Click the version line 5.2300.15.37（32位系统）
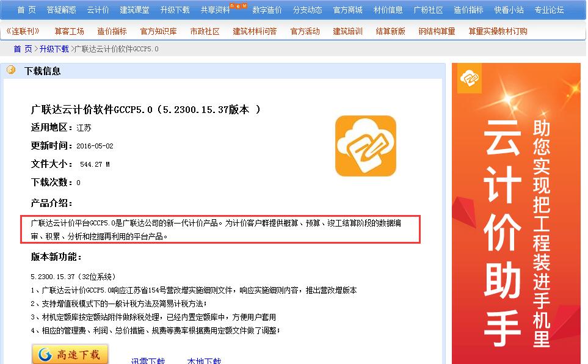This screenshot has width=588, height=364. coord(73,277)
